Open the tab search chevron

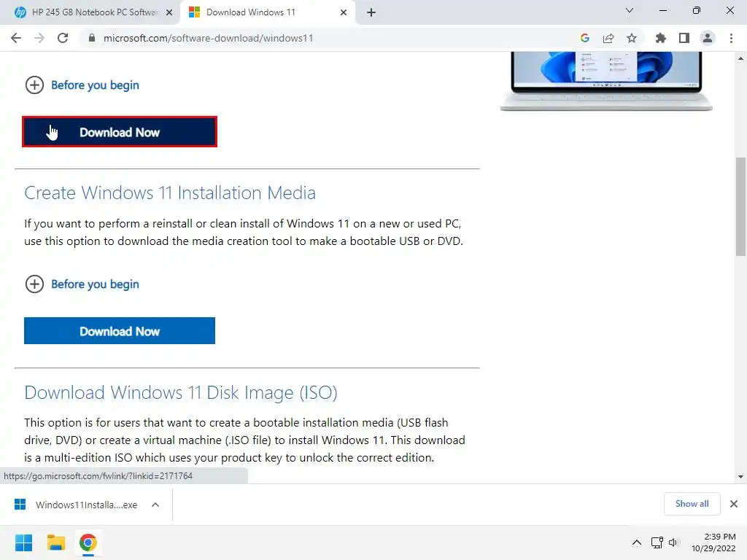coord(630,10)
